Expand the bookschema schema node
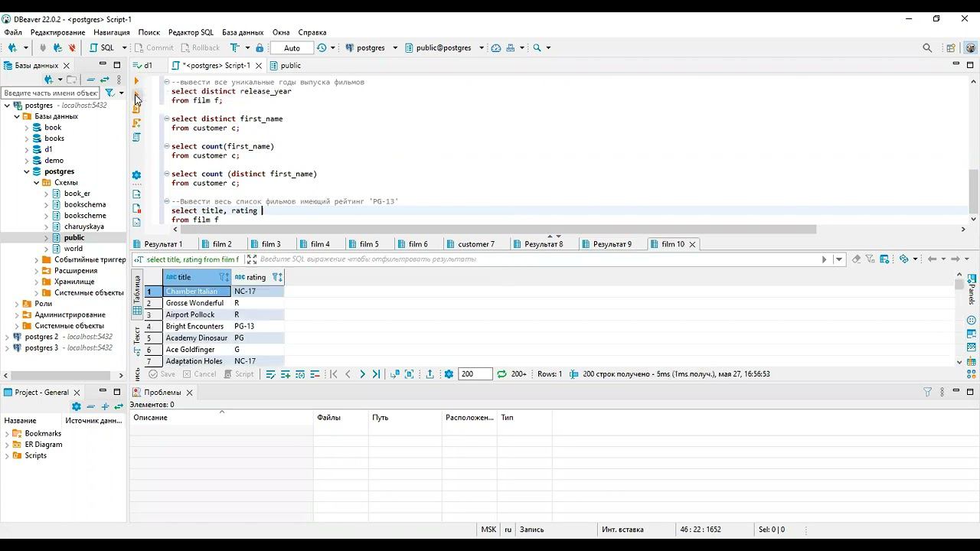The width and height of the screenshot is (980, 551). [46, 204]
